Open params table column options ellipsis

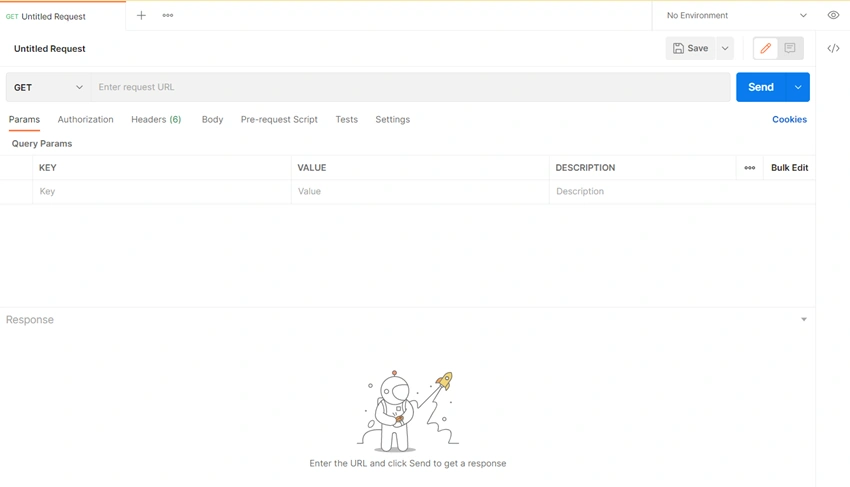click(750, 168)
